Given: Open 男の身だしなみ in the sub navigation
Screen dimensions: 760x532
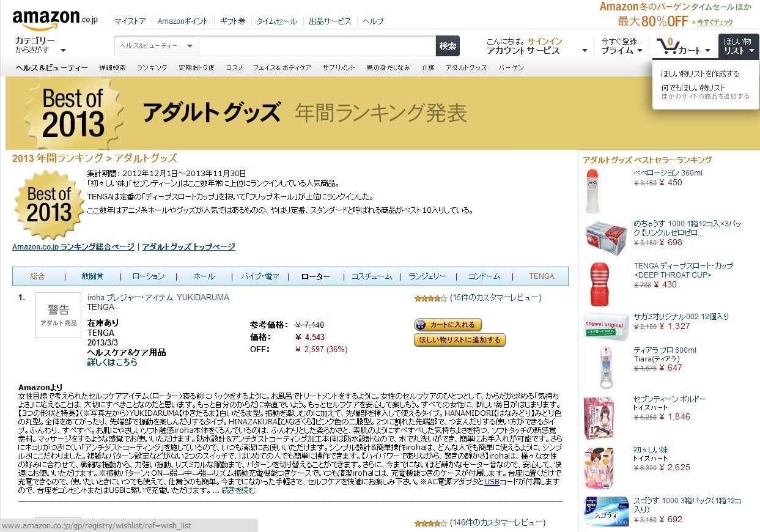Looking at the screenshot, I should (x=388, y=68).
